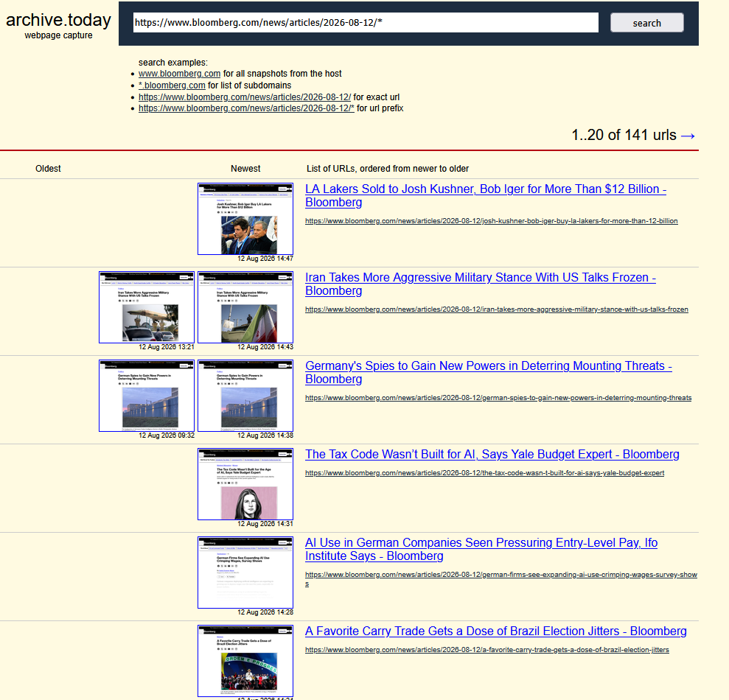729x700 pixels.
Task: Open Tax Code snapshot thumbnail from 14:31
Action: point(245,484)
